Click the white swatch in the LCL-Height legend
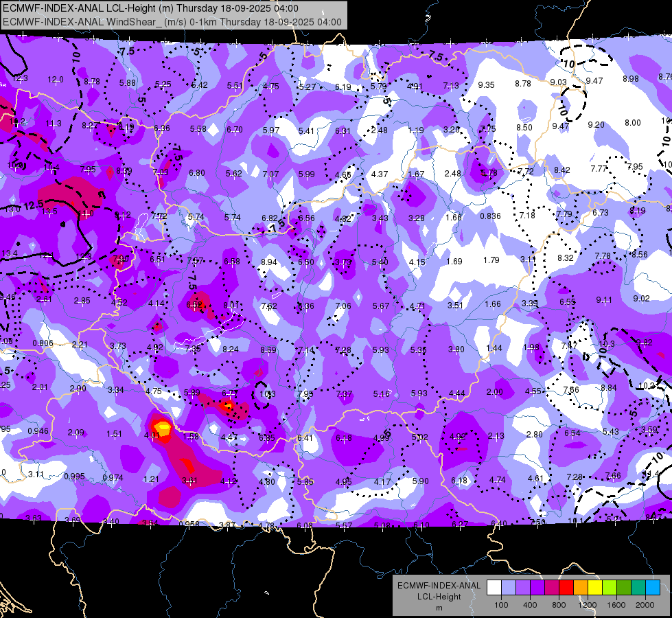 coord(494,587)
